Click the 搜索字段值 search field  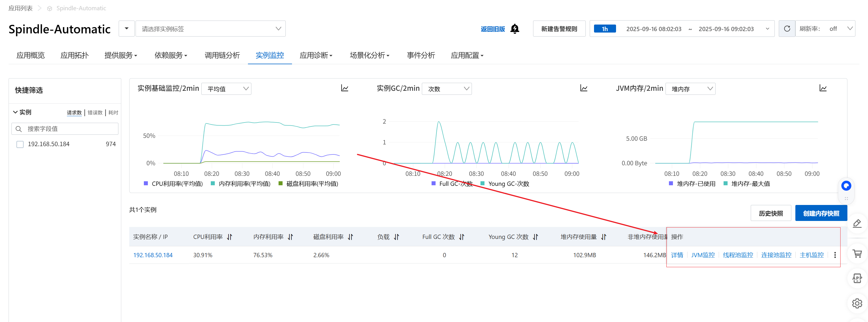click(69, 129)
